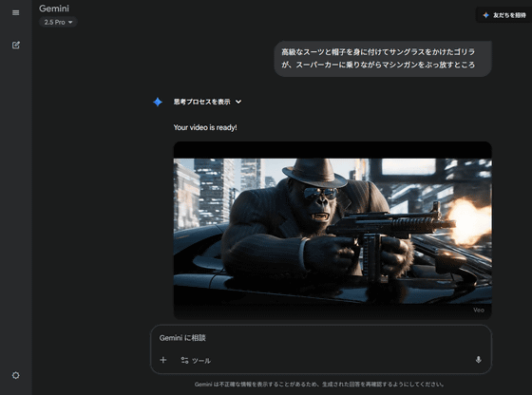Play the generated gorilla video thumbnail
This screenshot has width=532, height=395.
click(332, 231)
